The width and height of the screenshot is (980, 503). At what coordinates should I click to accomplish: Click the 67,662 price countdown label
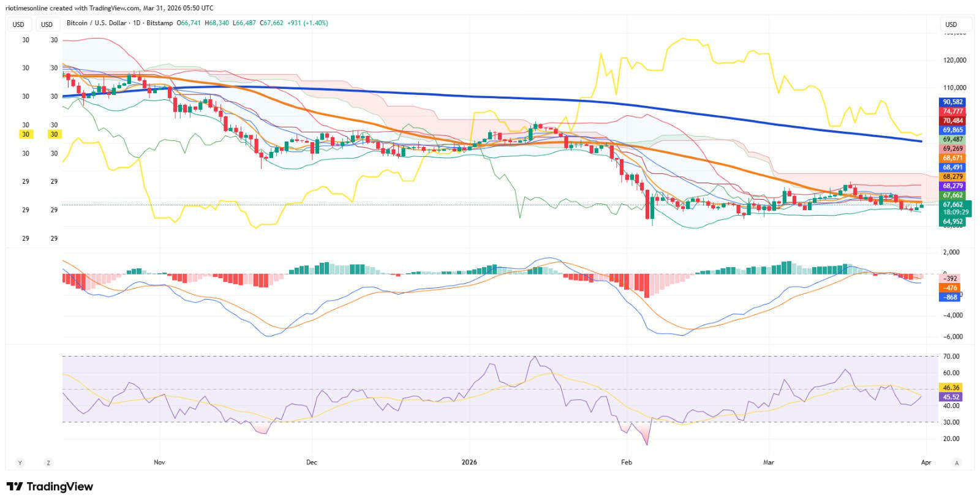[x=955, y=208]
